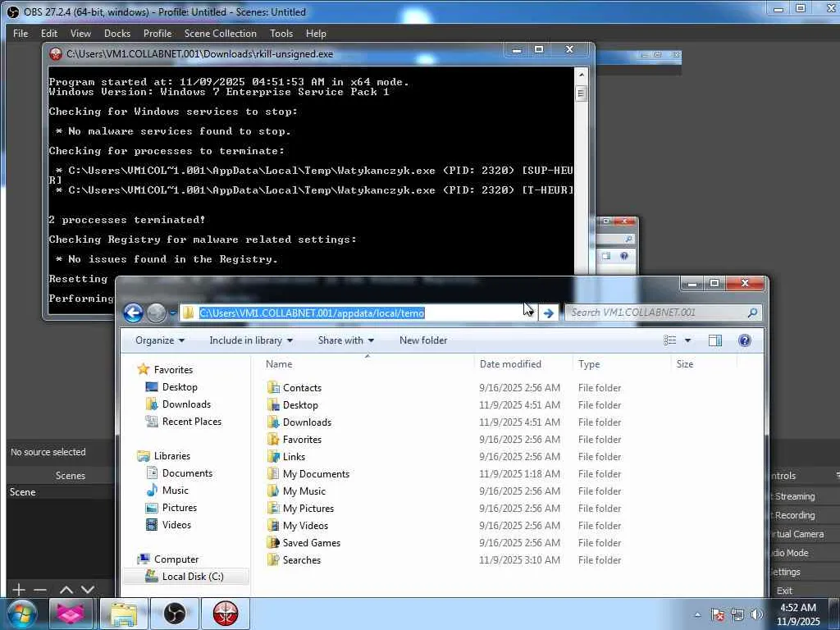Open the OBS File menu
840x630 pixels.
pos(21,33)
